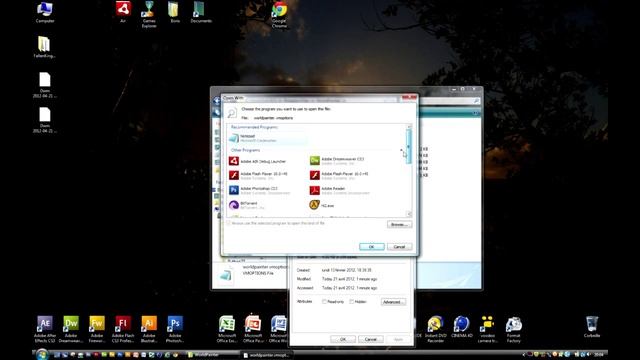The image size is (640, 360).
Task: Select Format Factory desktop shortcut
Action: coord(513,329)
